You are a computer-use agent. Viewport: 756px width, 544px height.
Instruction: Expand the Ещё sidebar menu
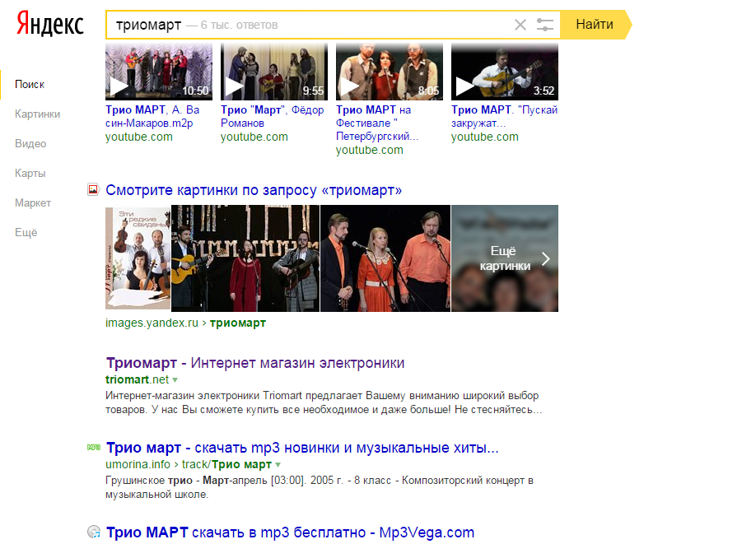(x=26, y=233)
